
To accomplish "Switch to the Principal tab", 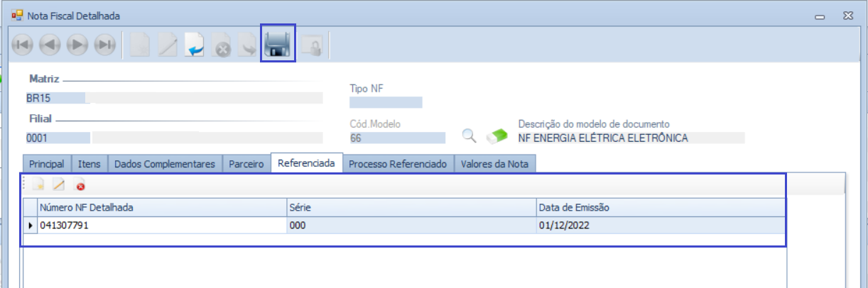I will (47, 164).
